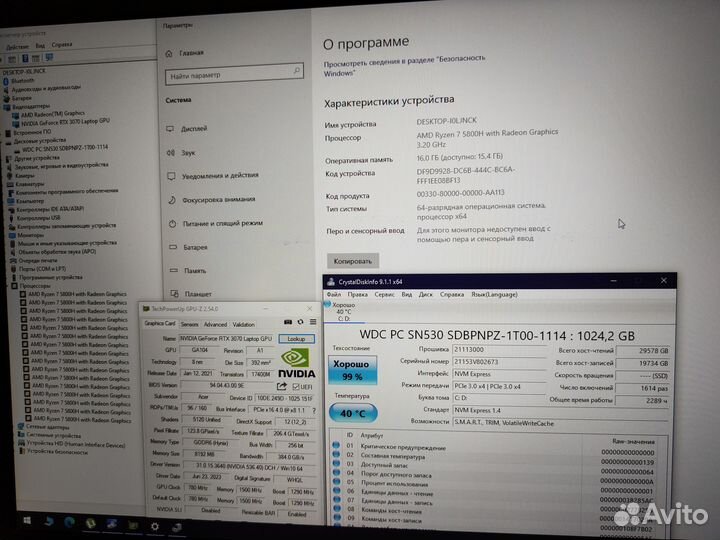Open Display settings in sidebar
720x540 pixels.
187,129
